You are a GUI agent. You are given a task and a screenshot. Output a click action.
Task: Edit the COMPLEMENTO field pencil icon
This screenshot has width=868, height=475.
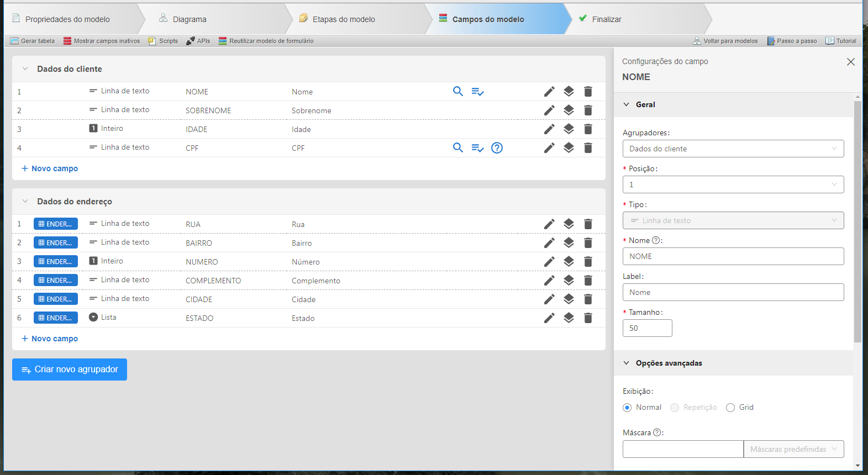(x=549, y=281)
